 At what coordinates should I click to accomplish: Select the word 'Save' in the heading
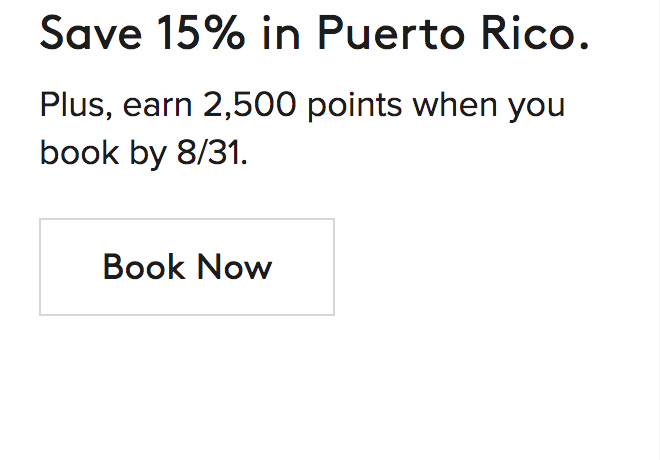[91, 35]
